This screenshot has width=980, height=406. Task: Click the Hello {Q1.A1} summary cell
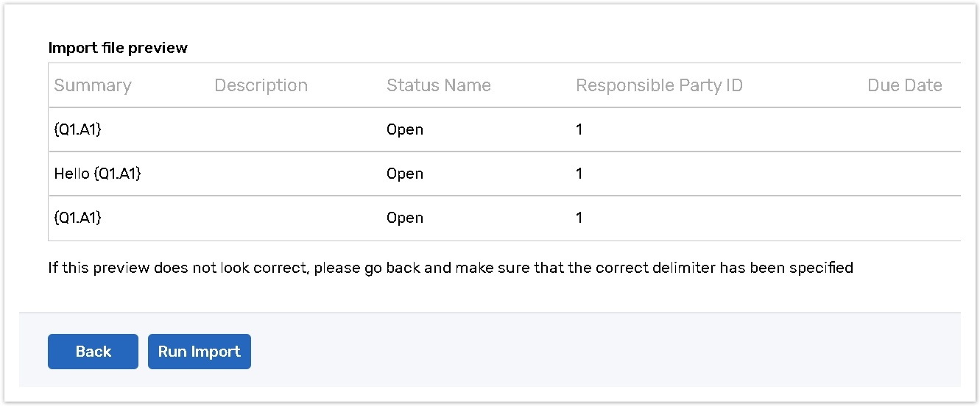tap(97, 174)
